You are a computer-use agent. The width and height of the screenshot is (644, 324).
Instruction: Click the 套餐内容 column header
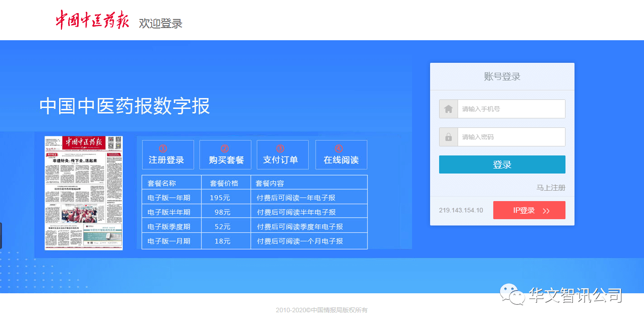270,183
